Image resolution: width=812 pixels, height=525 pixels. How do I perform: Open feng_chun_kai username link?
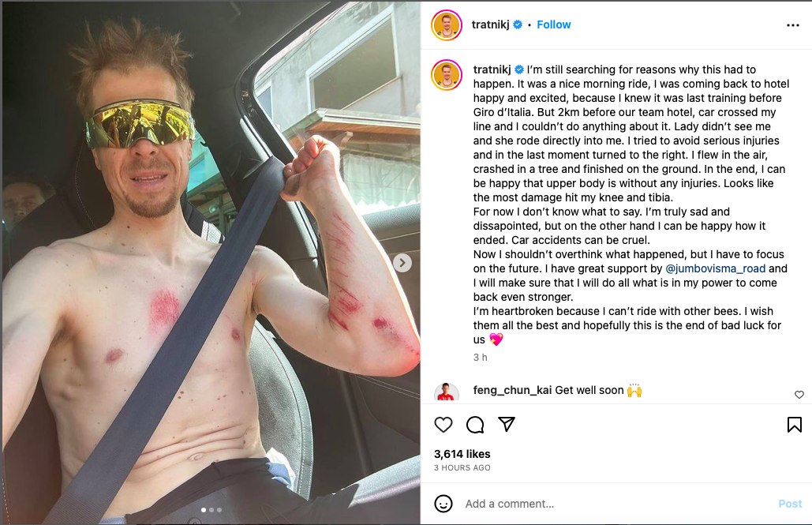pos(512,390)
